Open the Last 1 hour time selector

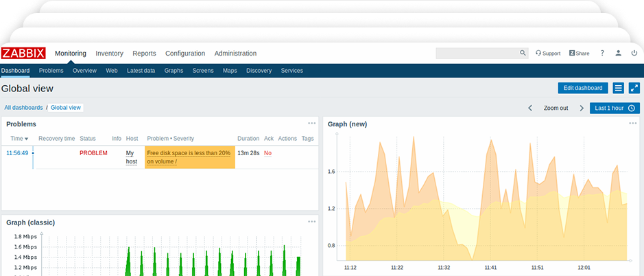pos(615,108)
